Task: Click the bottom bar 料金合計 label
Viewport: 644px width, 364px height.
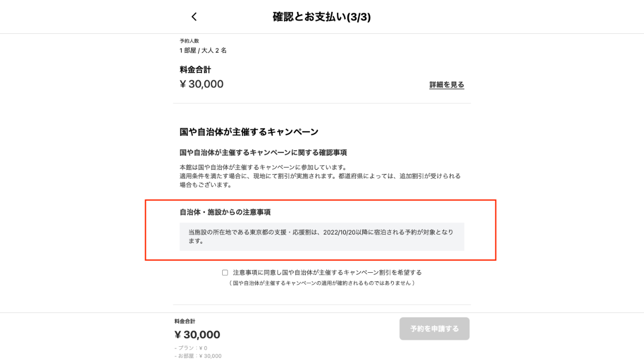Action: click(x=185, y=322)
